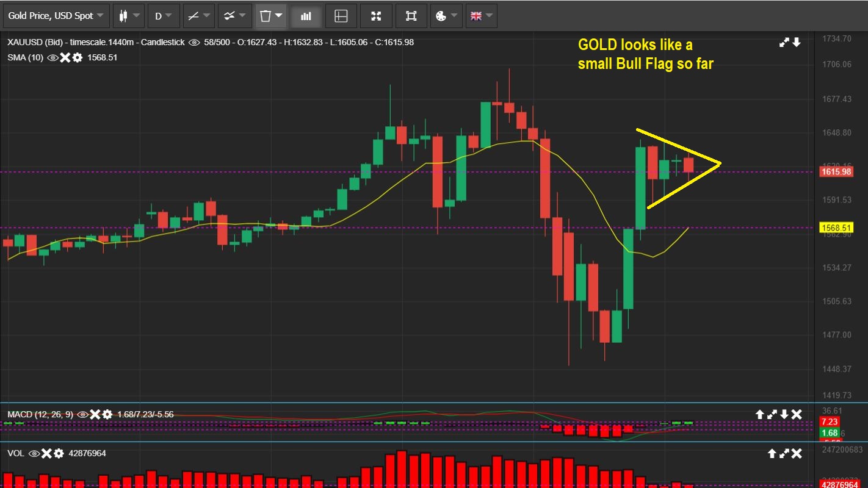Toggle the volume bars toolbar button
This screenshot has width=868, height=488.
click(x=306, y=16)
